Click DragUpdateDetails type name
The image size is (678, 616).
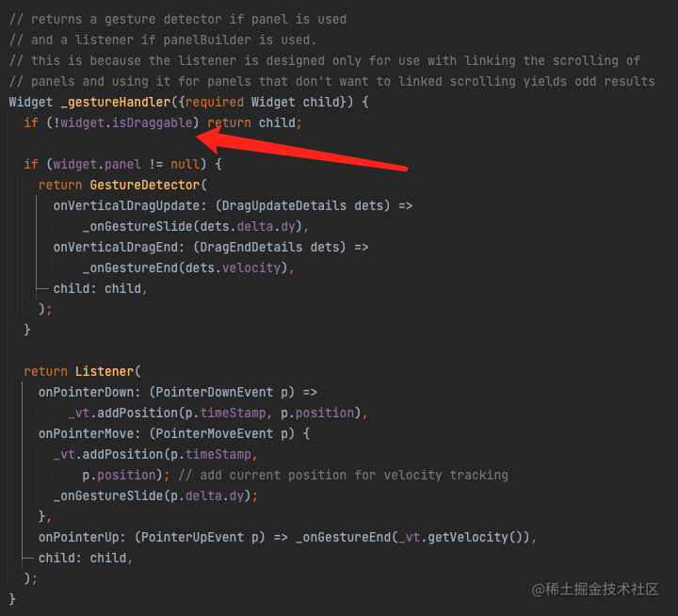[x=284, y=206]
